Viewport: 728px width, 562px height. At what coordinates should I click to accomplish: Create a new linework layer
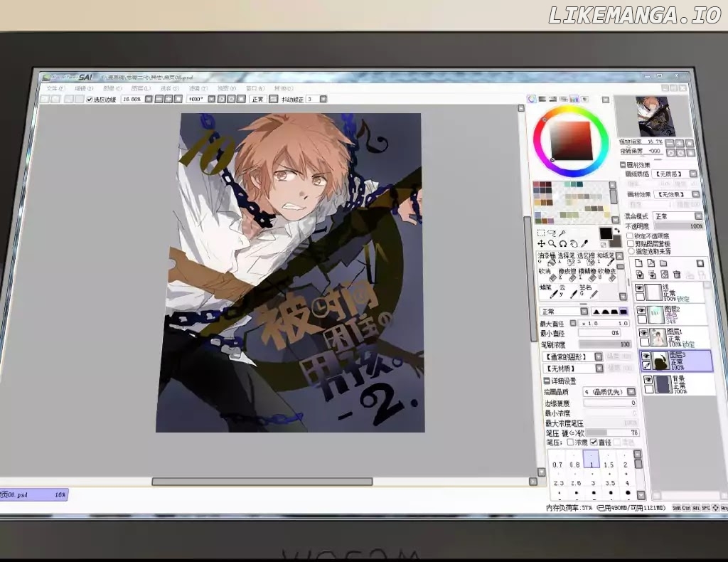pyautogui.click(x=651, y=263)
